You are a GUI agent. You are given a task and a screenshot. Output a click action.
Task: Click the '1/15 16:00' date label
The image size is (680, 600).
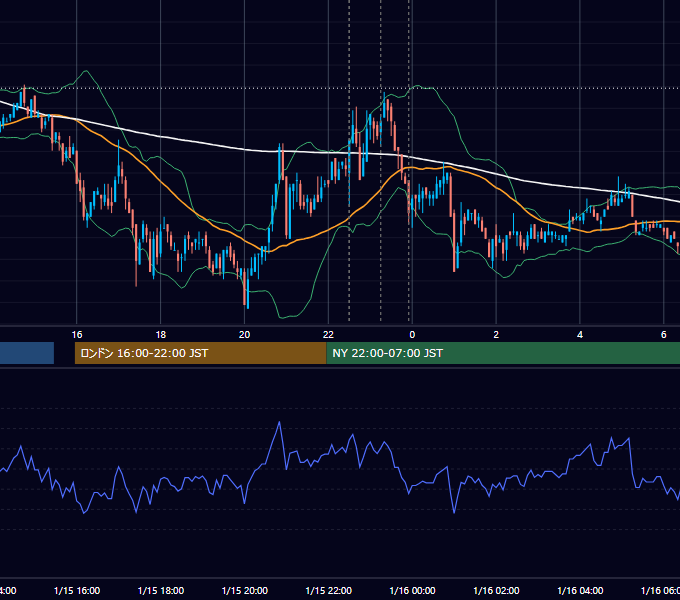pyautogui.click(x=77, y=590)
